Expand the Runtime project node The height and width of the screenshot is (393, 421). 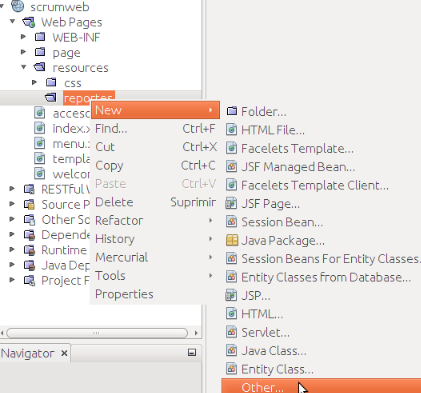tap(12, 249)
